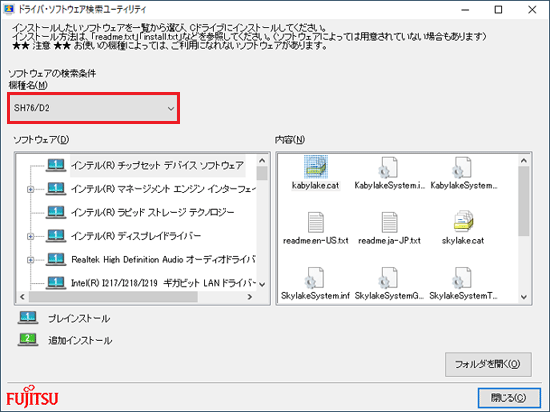The height and width of the screenshot is (412, 550).
Task: Select インテル(R) ディスプレイドライバー entry
Action: point(136,236)
